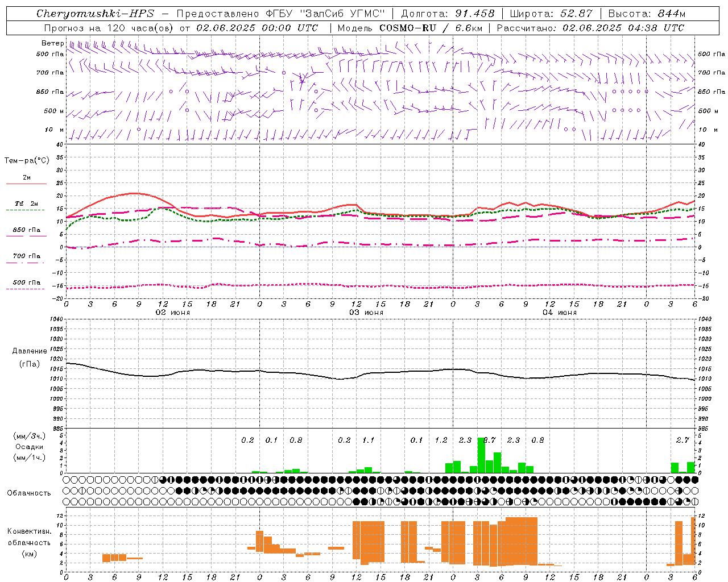
Task: Click the "Ветер" wind panel label
Action: (x=52, y=43)
